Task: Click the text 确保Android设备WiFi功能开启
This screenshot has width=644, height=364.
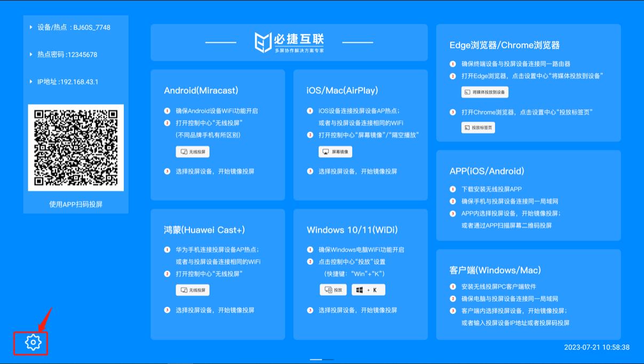Action: click(x=217, y=111)
